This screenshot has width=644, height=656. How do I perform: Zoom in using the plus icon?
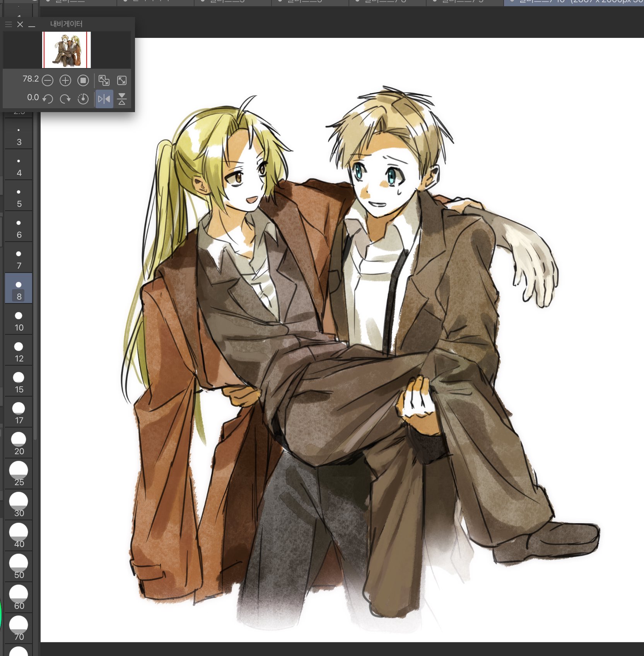65,80
